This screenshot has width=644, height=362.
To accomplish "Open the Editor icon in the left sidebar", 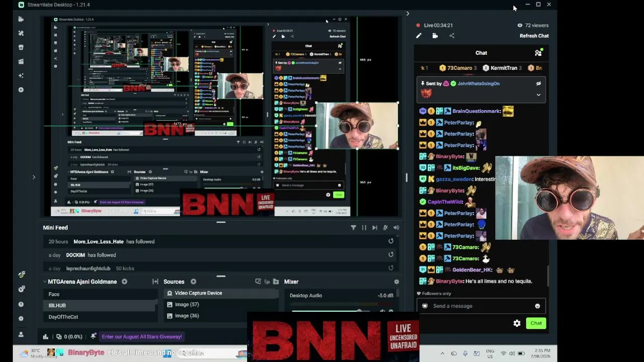I will [21, 19].
